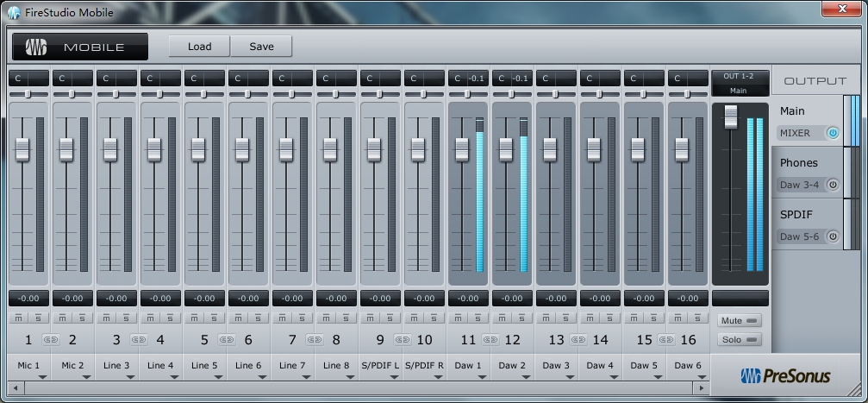The image size is (868, 403).
Task: Click Daw 5-6 source under SPDIF
Action: (x=801, y=236)
